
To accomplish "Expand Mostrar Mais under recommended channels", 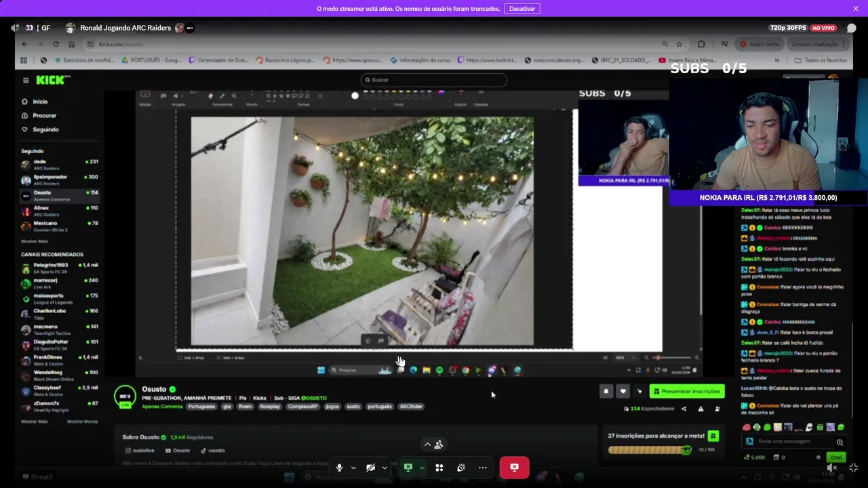I will pos(35,422).
